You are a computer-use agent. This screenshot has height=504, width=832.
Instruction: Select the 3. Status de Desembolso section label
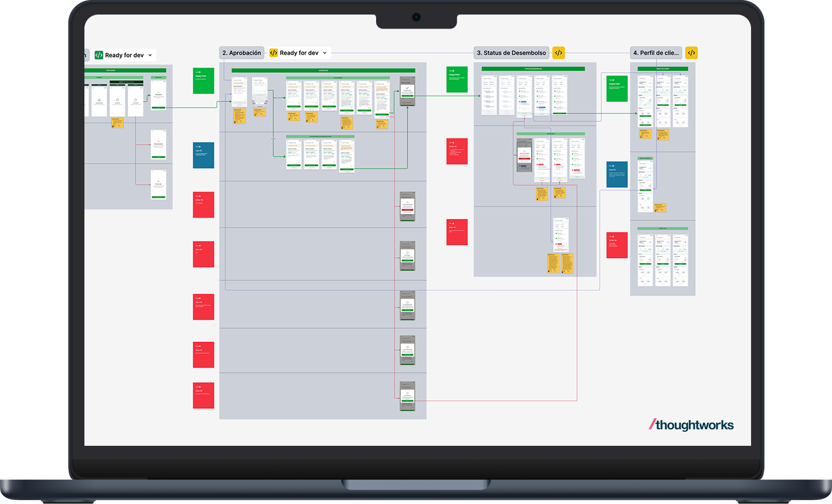(511, 53)
